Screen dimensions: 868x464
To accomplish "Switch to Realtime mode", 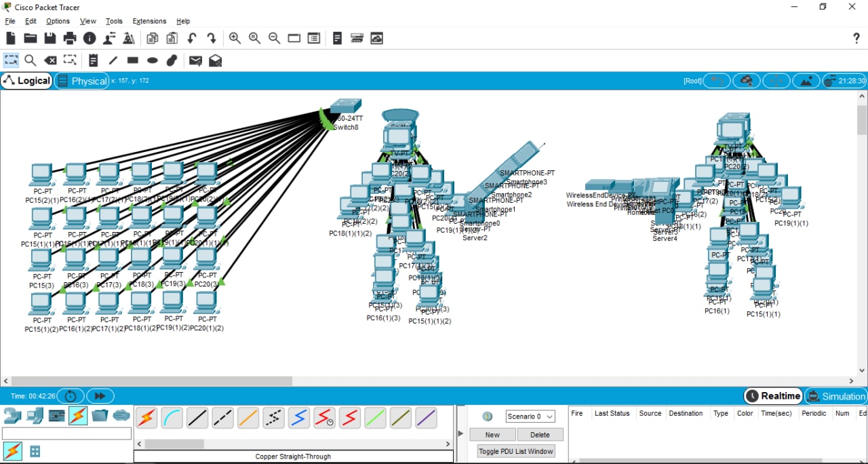I will click(x=773, y=396).
